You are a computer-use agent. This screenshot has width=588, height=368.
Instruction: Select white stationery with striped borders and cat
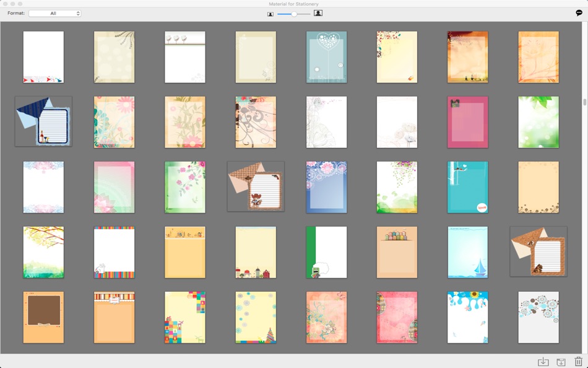point(114,252)
